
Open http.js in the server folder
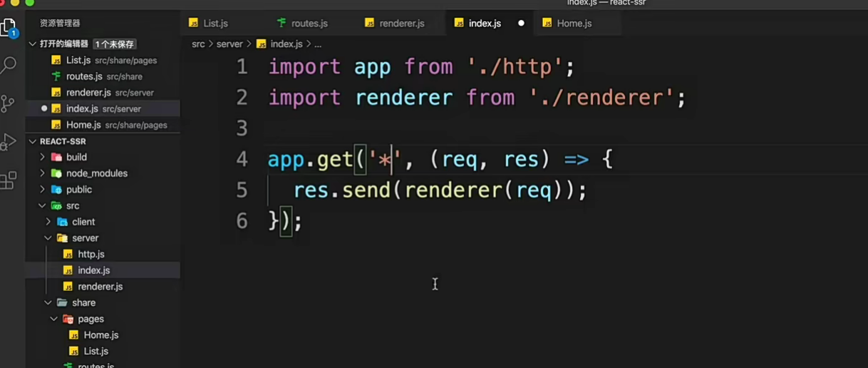point(91,254)
